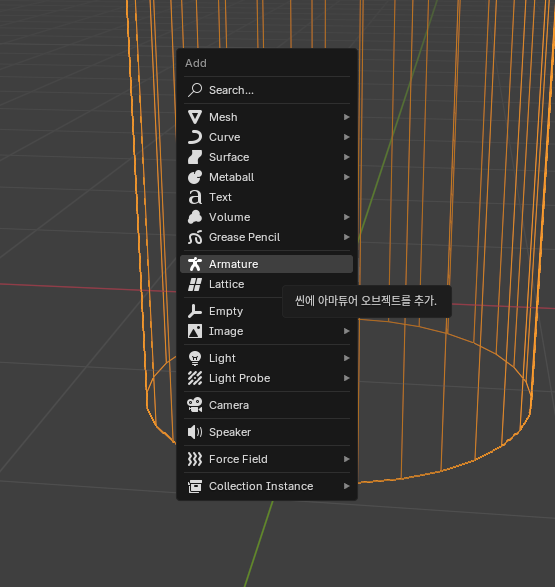
Task: Click the Force Field waves icon
Action: pos(195,459)
